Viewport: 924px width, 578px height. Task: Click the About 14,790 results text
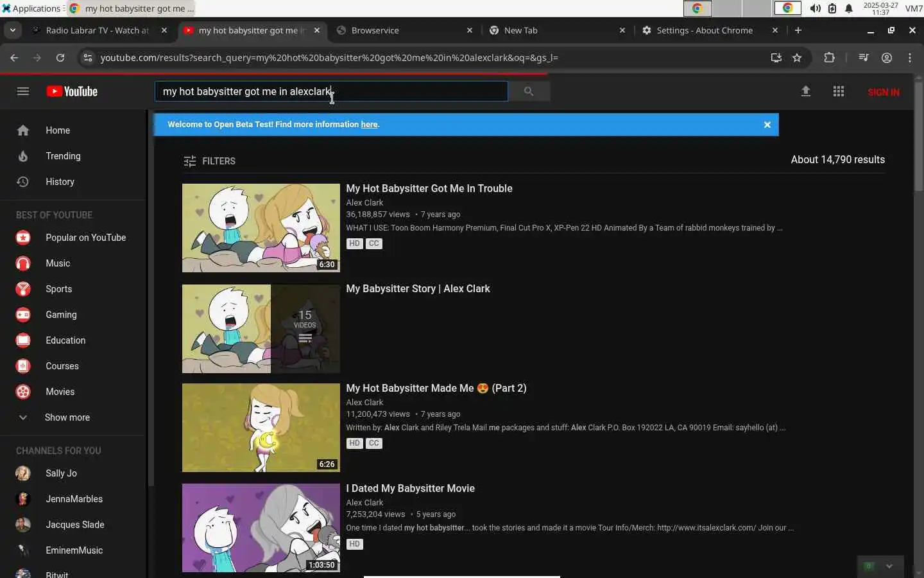pyautogui.click(x=837, y=160)
